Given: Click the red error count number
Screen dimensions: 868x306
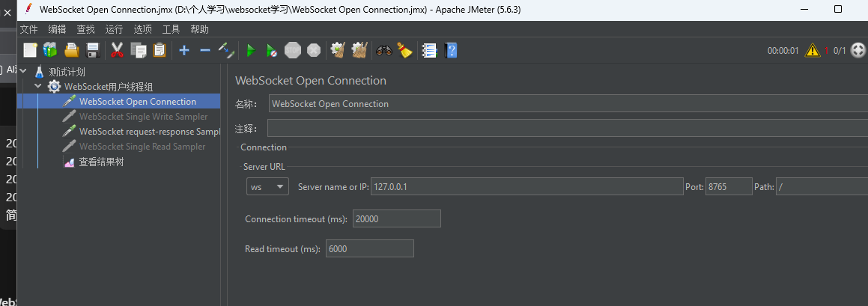Looking at the screenshot, I should 827,51.
